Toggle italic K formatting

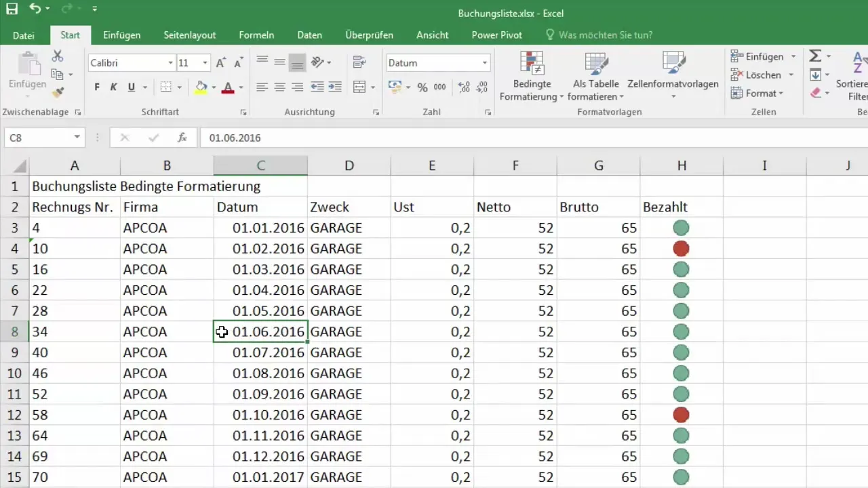tap(114, 87)
